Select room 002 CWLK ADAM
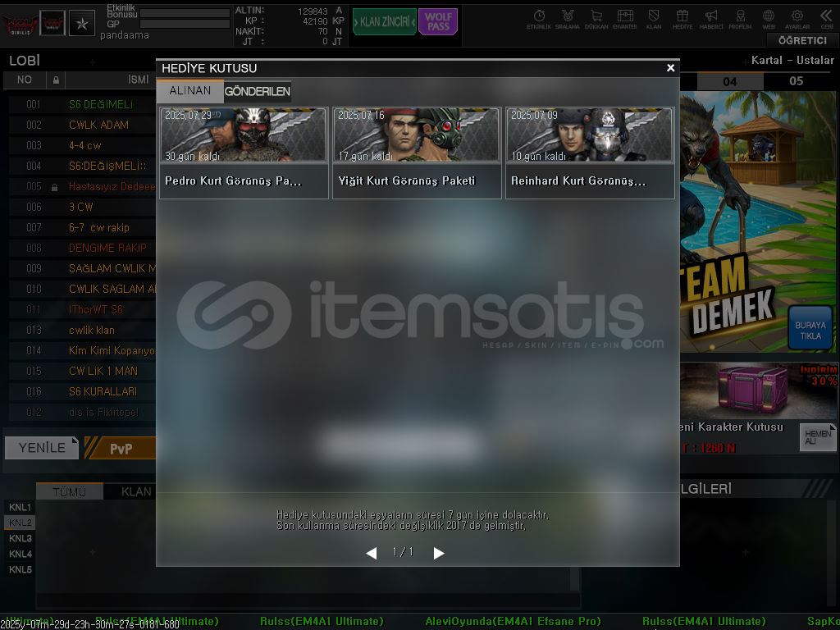Viewport: 840px width, 630px height. click(82, 125)
